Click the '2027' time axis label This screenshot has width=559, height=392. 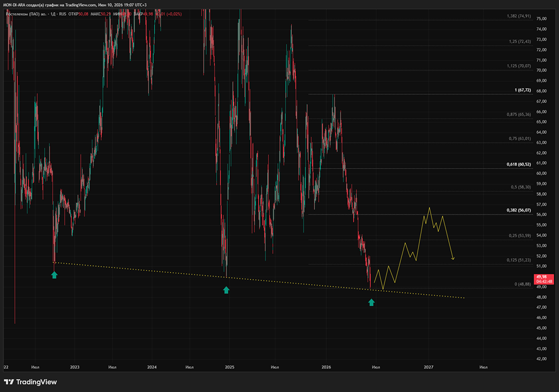coord(429,367)
